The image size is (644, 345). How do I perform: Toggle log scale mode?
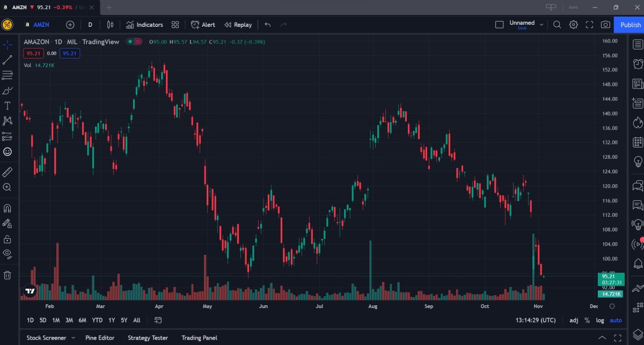(x=600, y=320)
